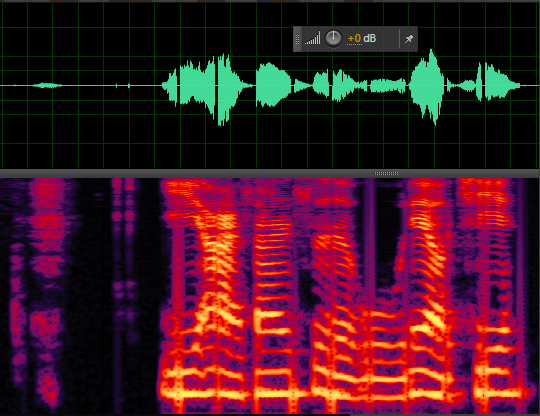Image resolution: width=540 pixels, height=416 pixels.
Task: Grab the HUD dotted drag handle
Action: pos(298,39)
